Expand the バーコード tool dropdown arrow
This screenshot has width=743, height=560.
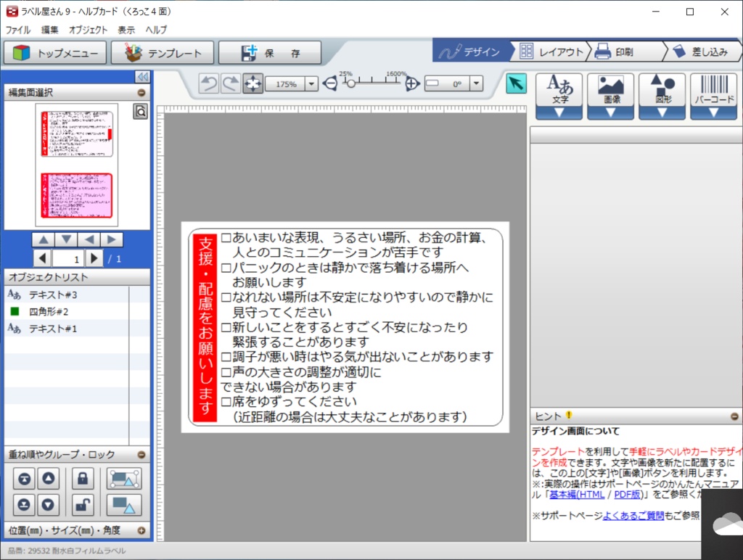(714, 112)
